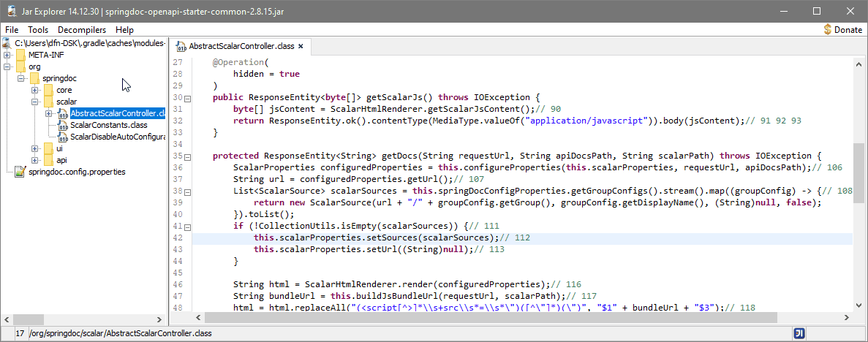Click the ui folder icon
868x342 pixels.
click(48, 148)
